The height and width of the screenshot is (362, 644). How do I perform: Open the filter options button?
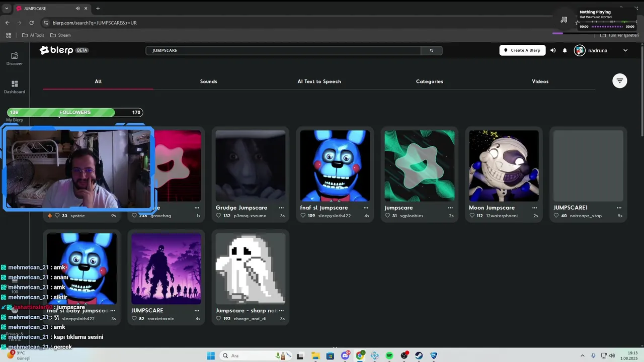click(x=619, y=81)
